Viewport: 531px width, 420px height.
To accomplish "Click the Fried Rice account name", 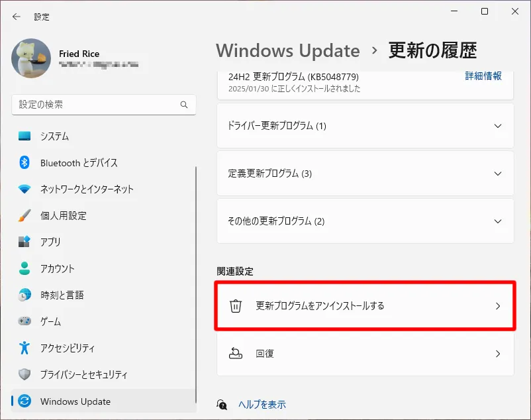I will click(79, 54).
